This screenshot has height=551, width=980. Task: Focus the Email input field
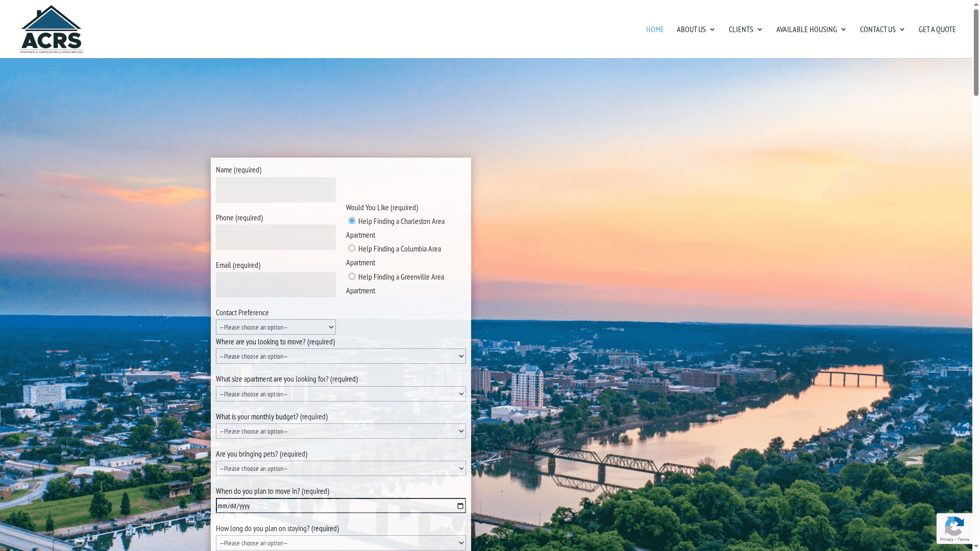276,285
